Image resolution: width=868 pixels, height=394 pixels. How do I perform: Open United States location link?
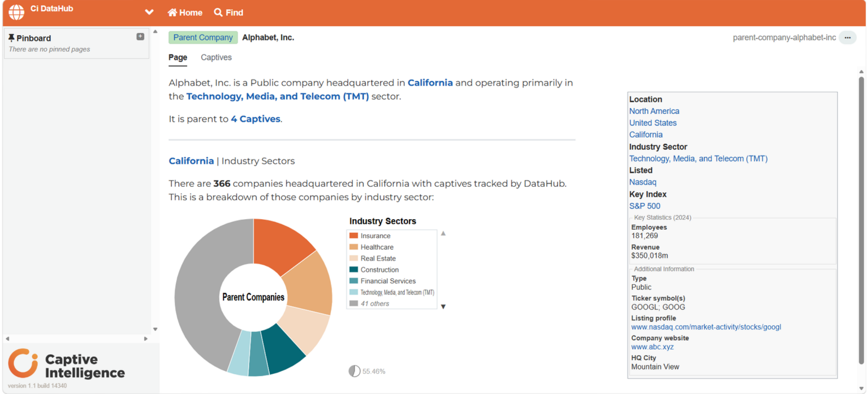click(x=652, y=123)
